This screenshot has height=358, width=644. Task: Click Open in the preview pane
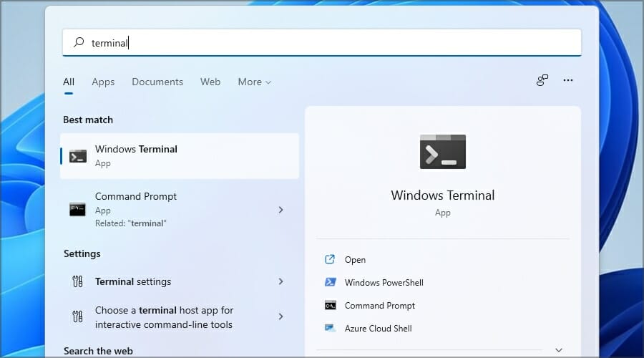point(355,260)
